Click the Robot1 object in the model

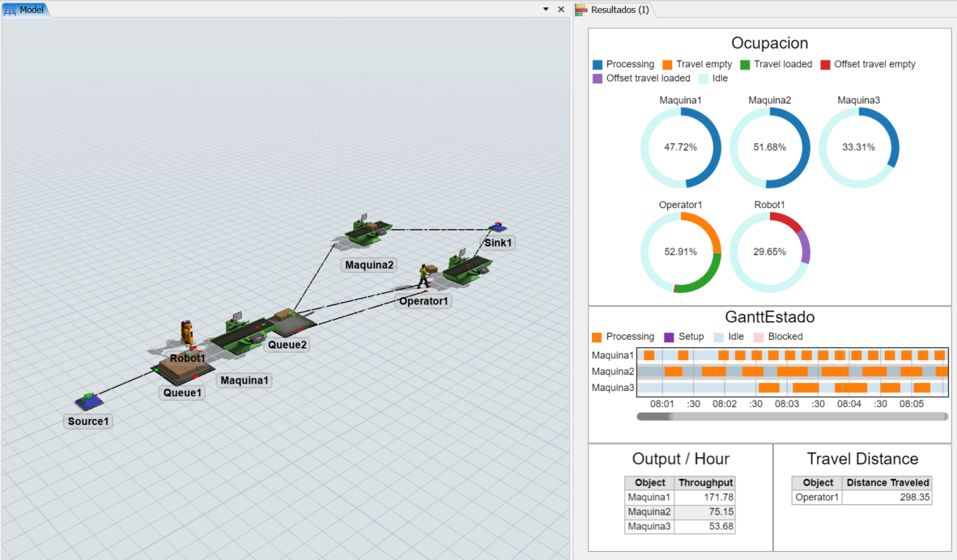coord(187,333)
